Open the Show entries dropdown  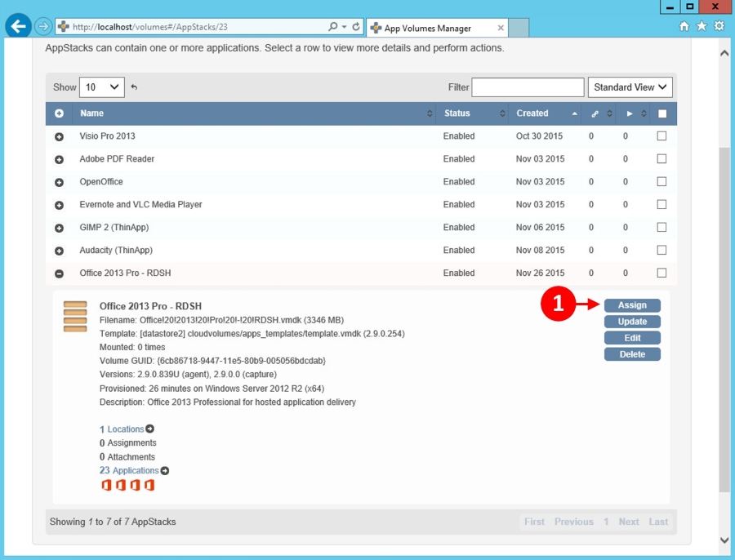[x=102, y=87]
